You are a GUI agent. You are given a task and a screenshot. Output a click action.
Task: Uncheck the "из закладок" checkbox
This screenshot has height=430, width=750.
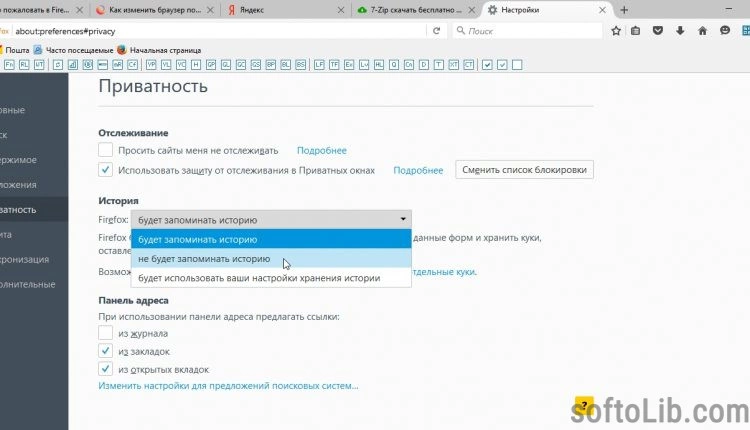tap(106, 352)
